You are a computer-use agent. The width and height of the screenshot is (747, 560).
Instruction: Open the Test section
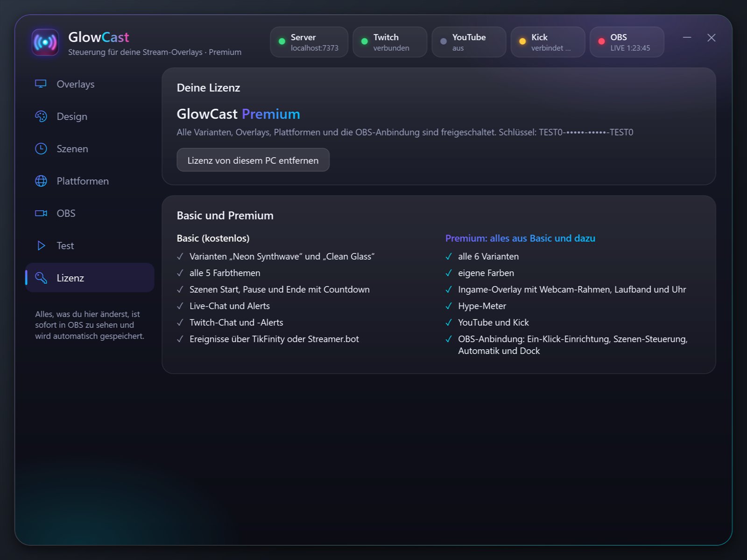pos(90,245)
